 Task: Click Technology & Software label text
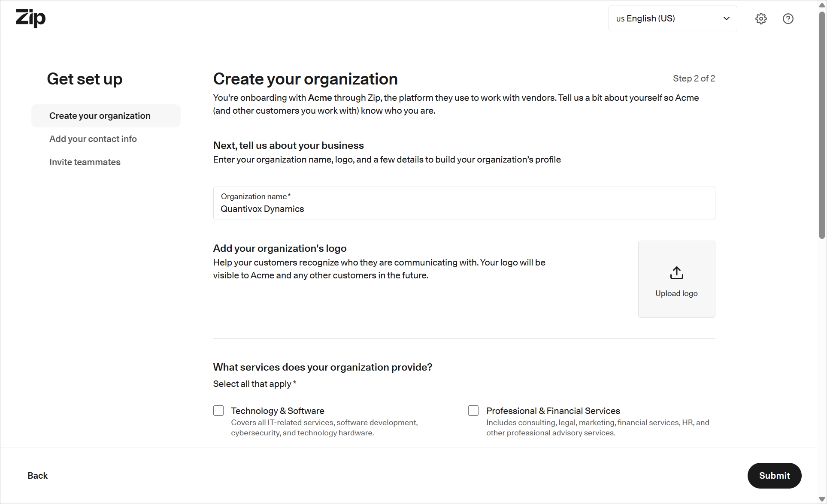point(278,410)
